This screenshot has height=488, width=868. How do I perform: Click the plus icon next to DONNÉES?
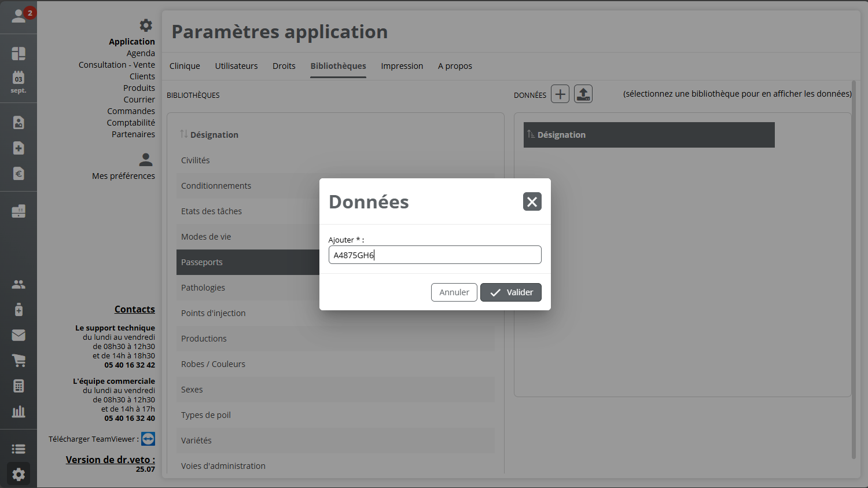(560, 94)
